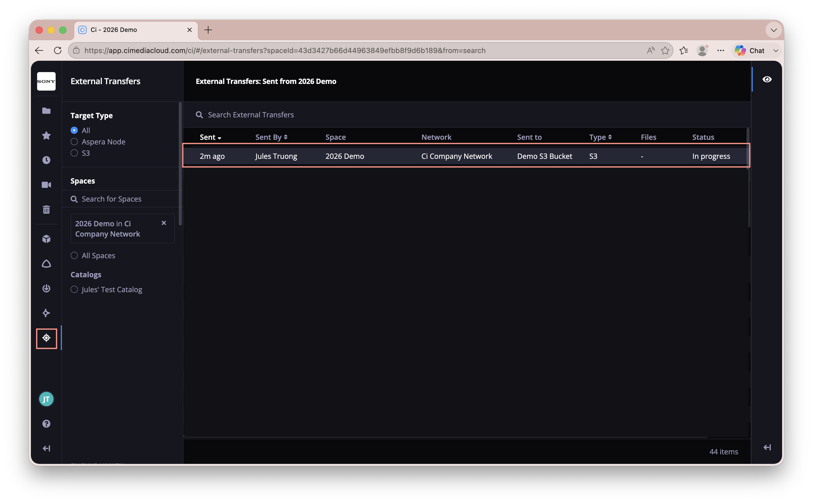Toggle the eye visibility icon top right
This screenshot has width=813, height=504.
point(767,79)
